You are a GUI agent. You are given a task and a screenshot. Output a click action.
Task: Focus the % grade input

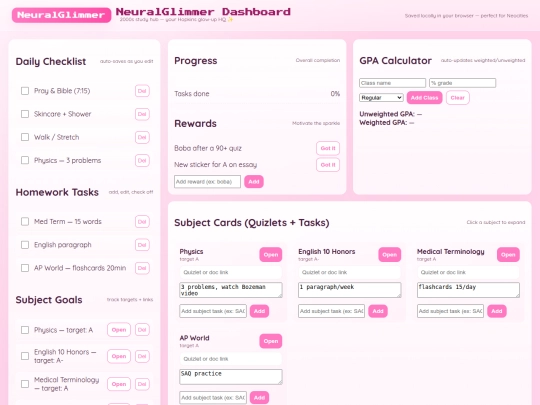[463, 83]
